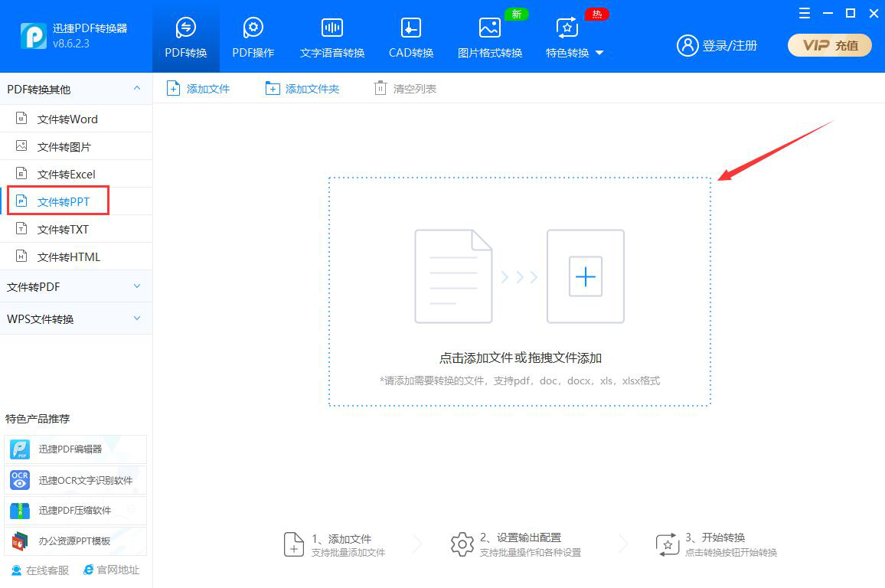Click the step 1 添加文件 document icon
The width and height of the screenshot is (885, 588).
coord(293,544)
